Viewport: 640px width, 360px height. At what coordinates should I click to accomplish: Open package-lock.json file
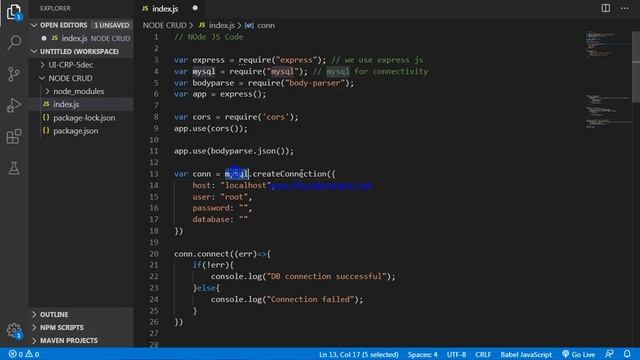[82, 118]
